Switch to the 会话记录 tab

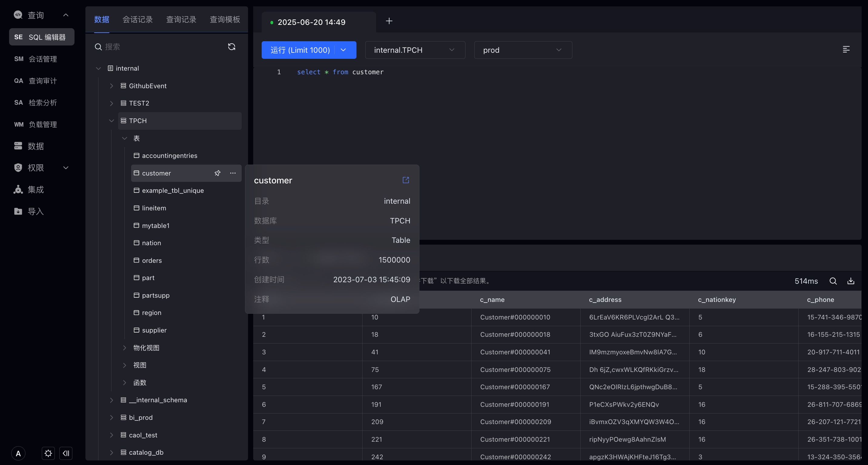(x=137, y=20)
